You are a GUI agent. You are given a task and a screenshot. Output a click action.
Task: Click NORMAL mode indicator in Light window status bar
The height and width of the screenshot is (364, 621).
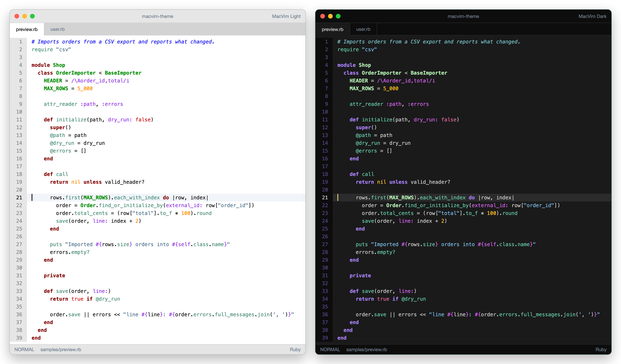24,349
